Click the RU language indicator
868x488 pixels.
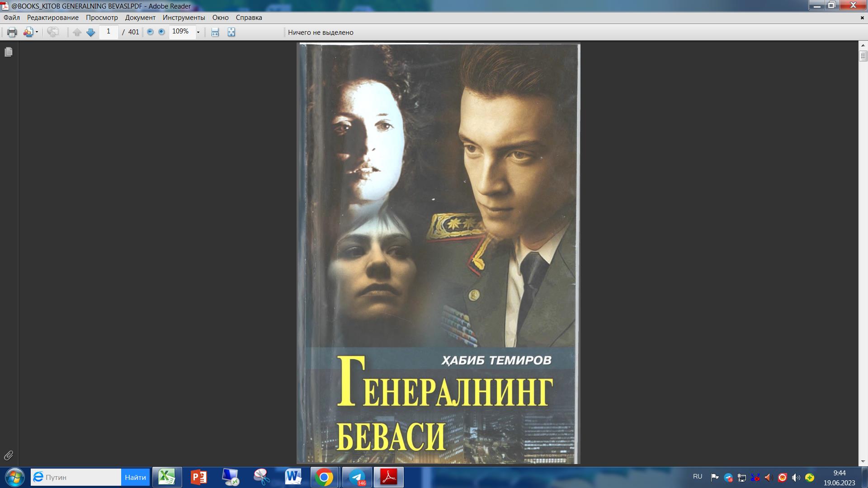[x=698, y=477]
